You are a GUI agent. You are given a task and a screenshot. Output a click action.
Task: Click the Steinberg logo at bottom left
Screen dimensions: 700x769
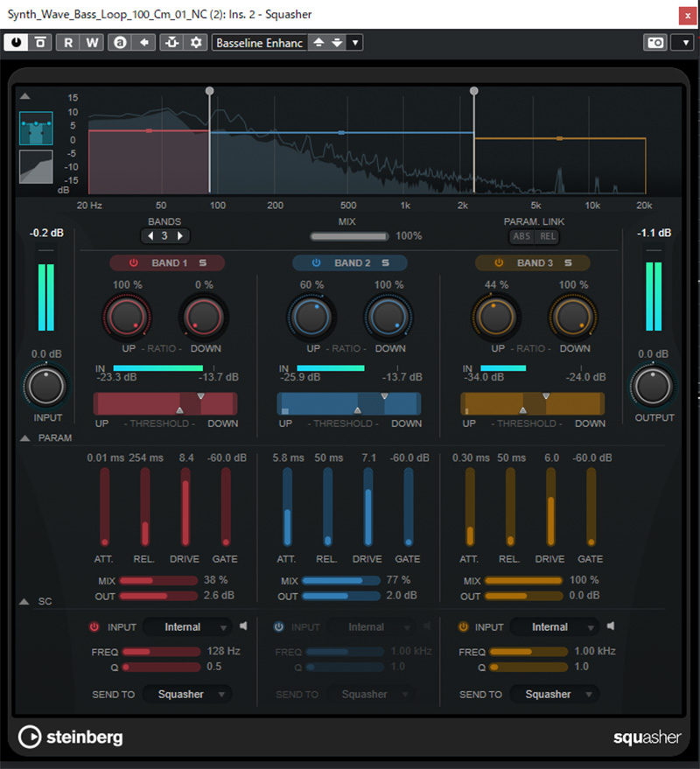(70, 738)
